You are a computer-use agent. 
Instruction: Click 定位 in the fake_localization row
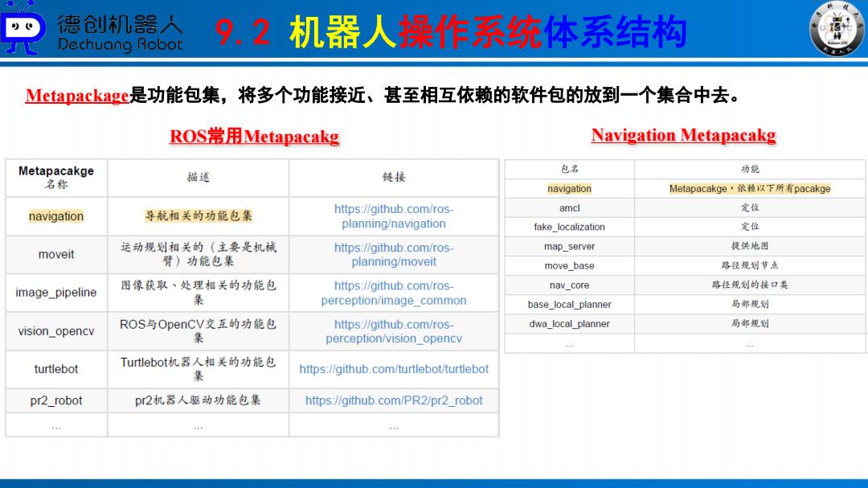pos(750,227)
